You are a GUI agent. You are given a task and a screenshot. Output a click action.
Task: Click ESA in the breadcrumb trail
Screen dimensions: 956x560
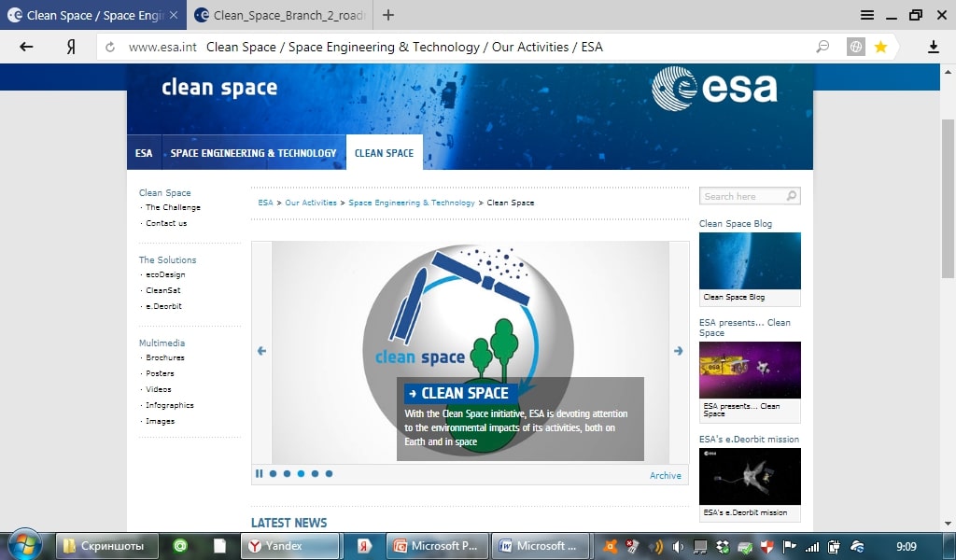[265, 203]
